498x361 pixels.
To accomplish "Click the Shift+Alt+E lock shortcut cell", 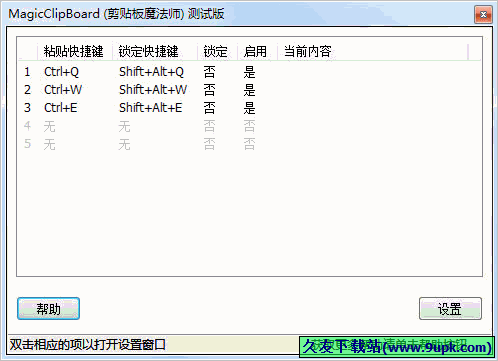I will (x=151, y=108).
